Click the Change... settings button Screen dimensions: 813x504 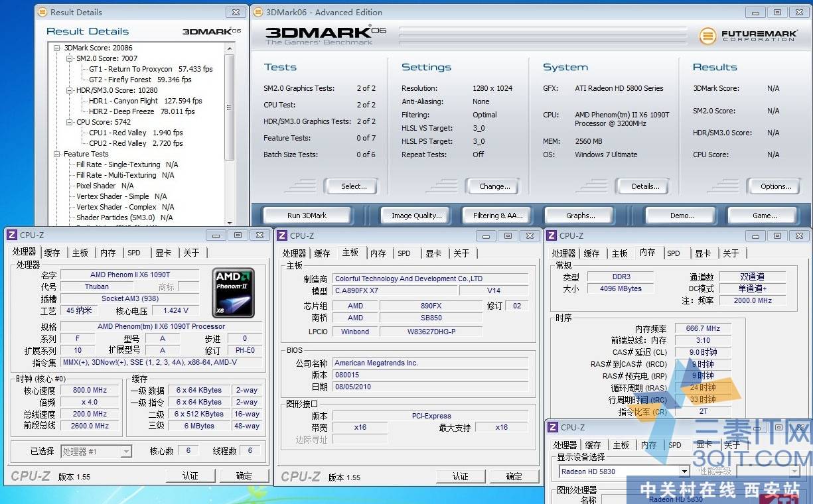(494, 186)
